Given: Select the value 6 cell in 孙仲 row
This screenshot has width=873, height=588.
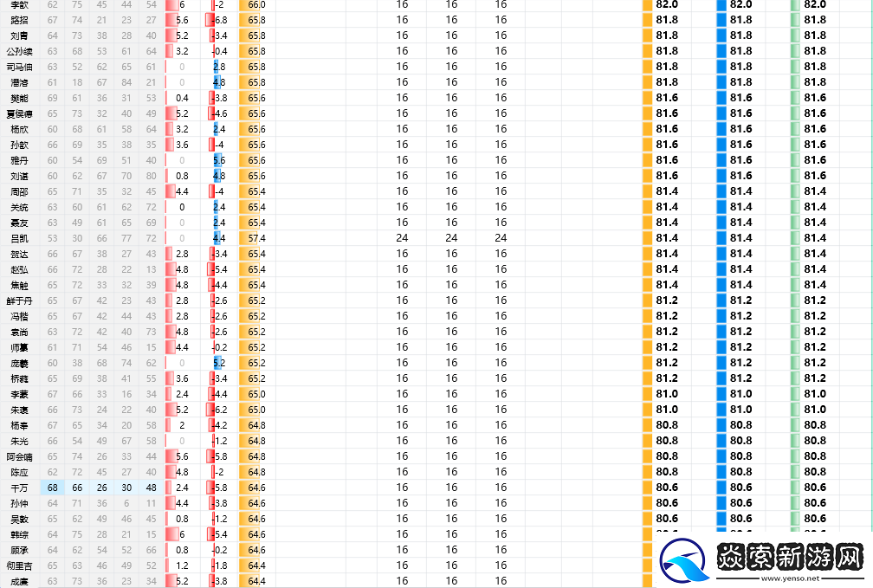Looking at the screenshot, I should point(126,503).
